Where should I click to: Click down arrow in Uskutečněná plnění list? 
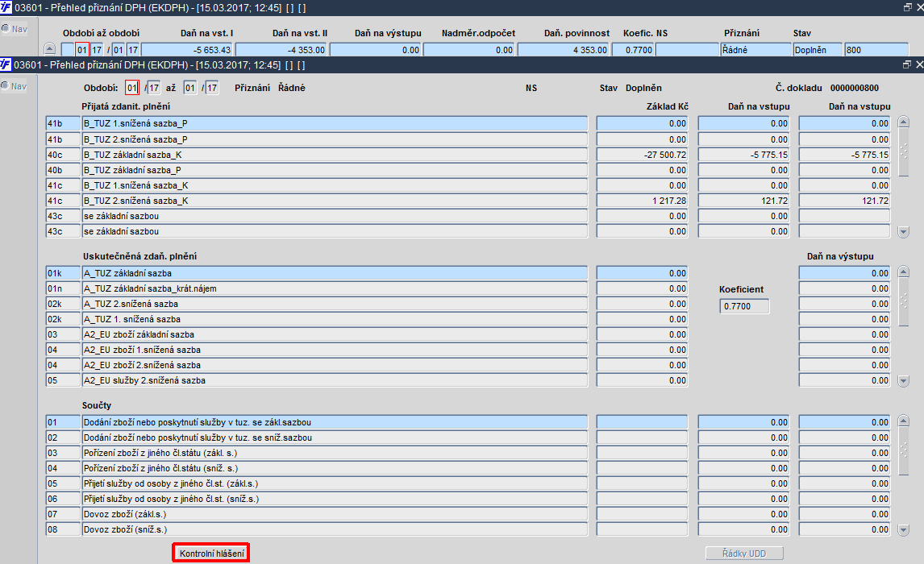pyautogui.click(x=903, y=381)
